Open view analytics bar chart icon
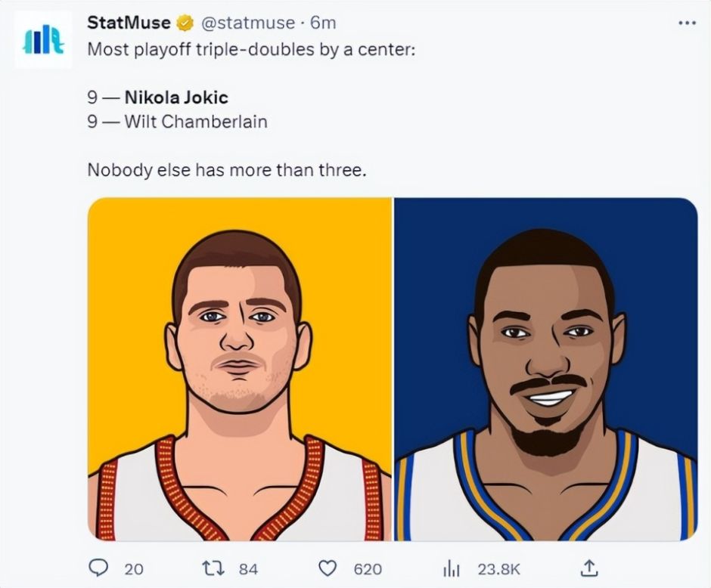 click(452, 568)
